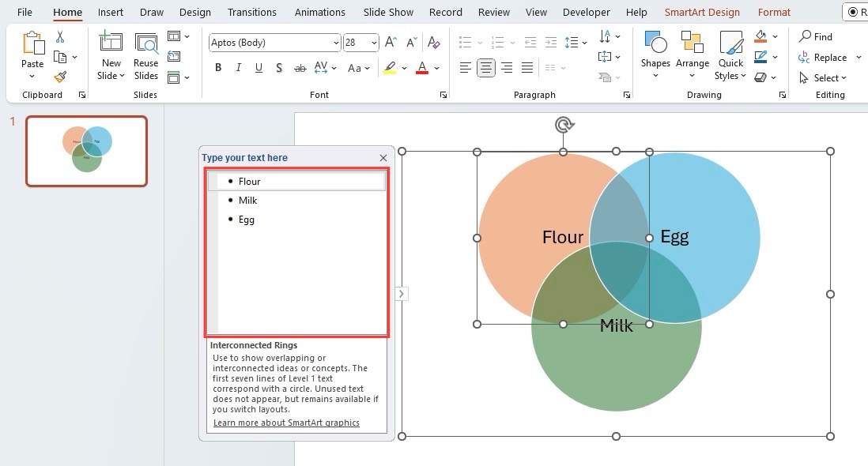The width and height of the screenshot is (868, 466).
Task: Open Clipboard dialog launcher
Action: click(82, 95)
